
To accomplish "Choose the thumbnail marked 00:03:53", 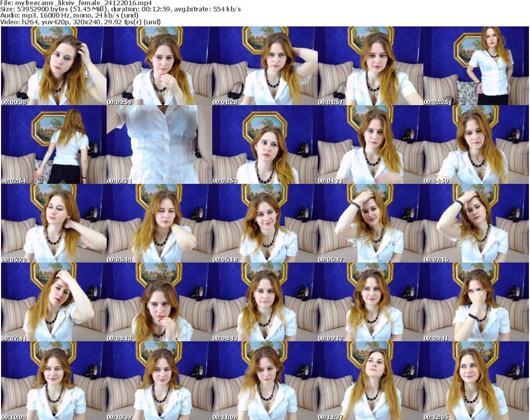I will pyautogui.click(x=265, y=144).
